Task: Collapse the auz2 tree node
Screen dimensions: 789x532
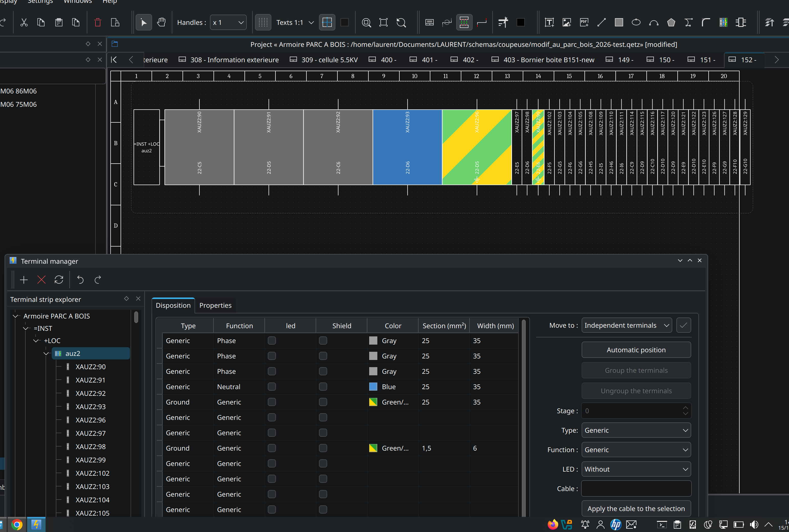Action: [x=47, y=354]
